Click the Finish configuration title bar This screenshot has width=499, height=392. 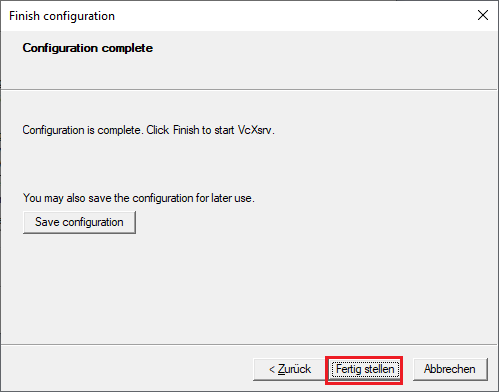point(233,16)
